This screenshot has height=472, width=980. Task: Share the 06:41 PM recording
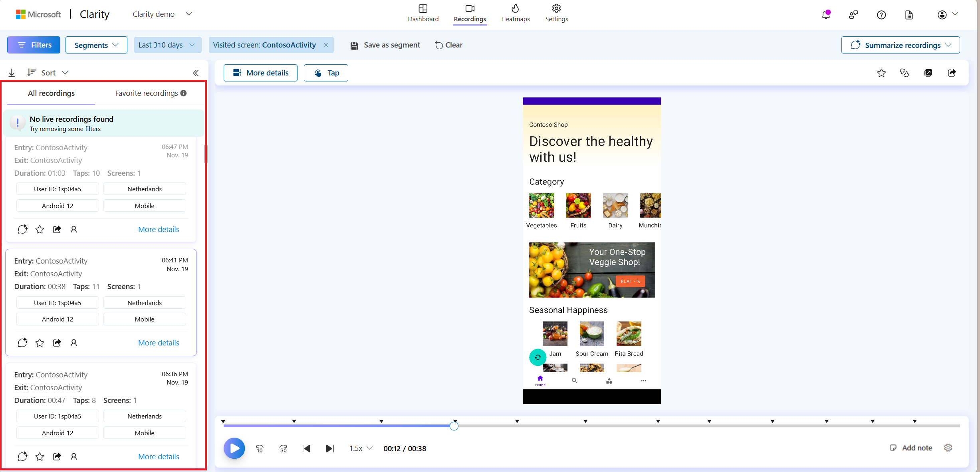coord(57,343)
